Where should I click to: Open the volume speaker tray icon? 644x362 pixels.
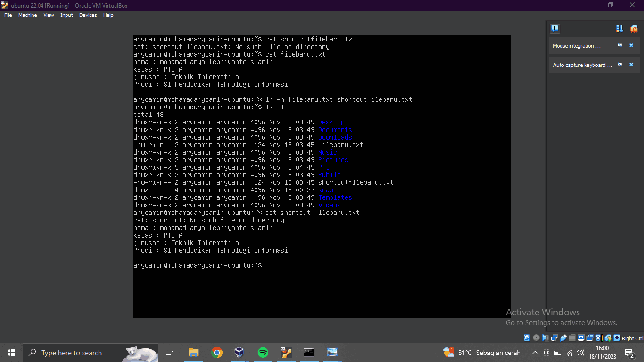point(580,353)
